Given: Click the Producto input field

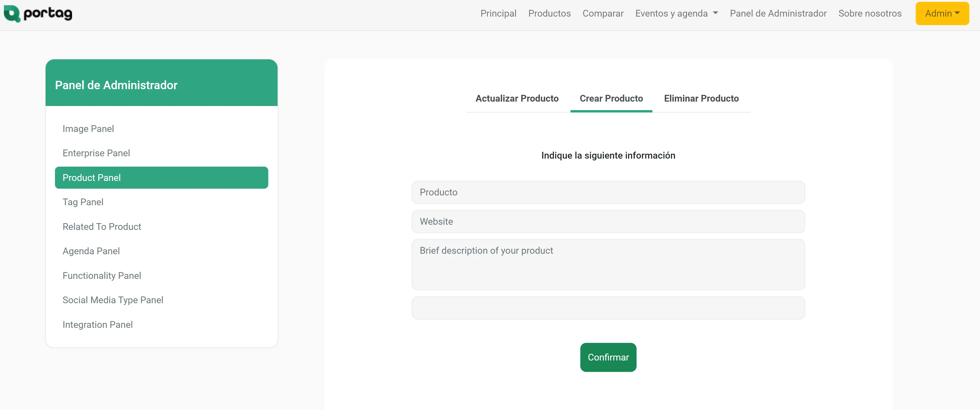Looking at the screenshot, I should click(x=608, y=192).
